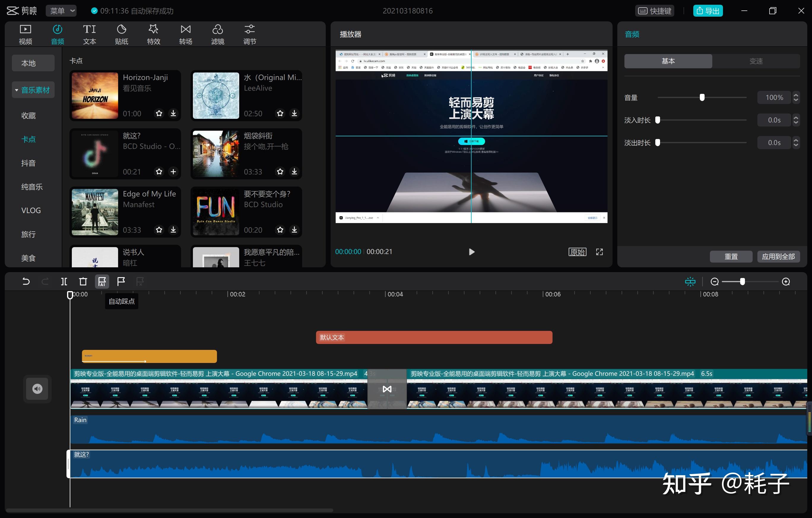Click the 应用到全部 apply-to-all button
812x518 pixels.
tap(778, 256)
